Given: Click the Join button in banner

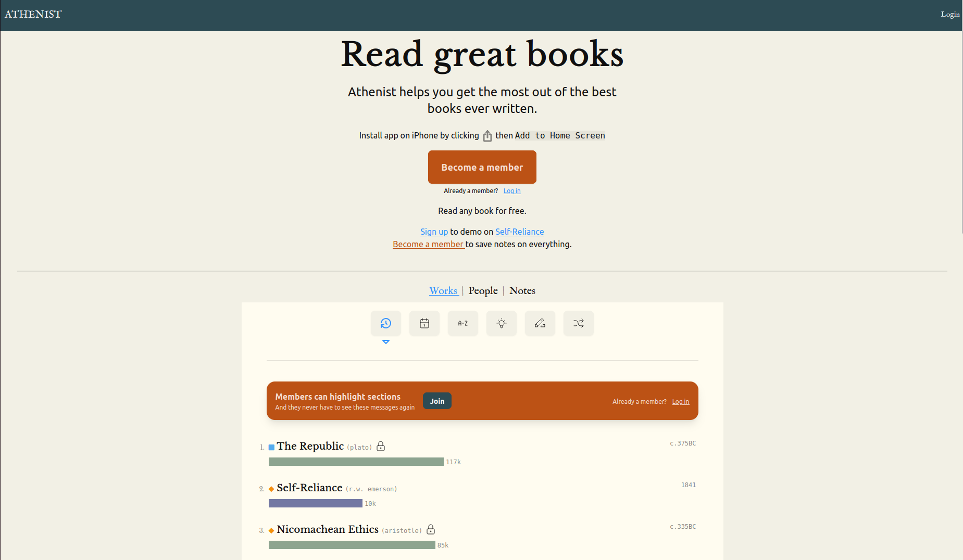Looking at the screenshot, I should 437,401.
